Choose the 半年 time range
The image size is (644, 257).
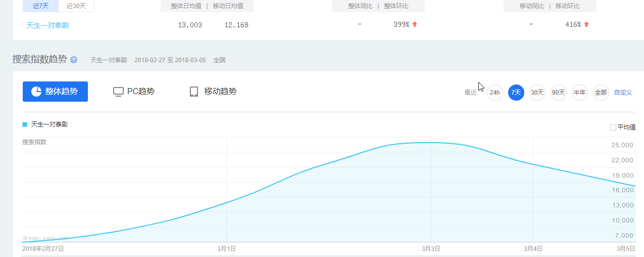point(579,93)
